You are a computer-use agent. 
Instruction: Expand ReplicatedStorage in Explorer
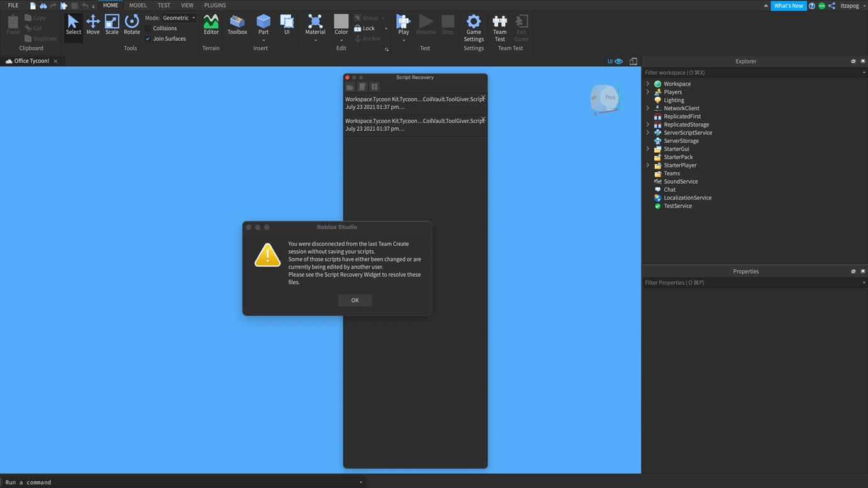648,125
